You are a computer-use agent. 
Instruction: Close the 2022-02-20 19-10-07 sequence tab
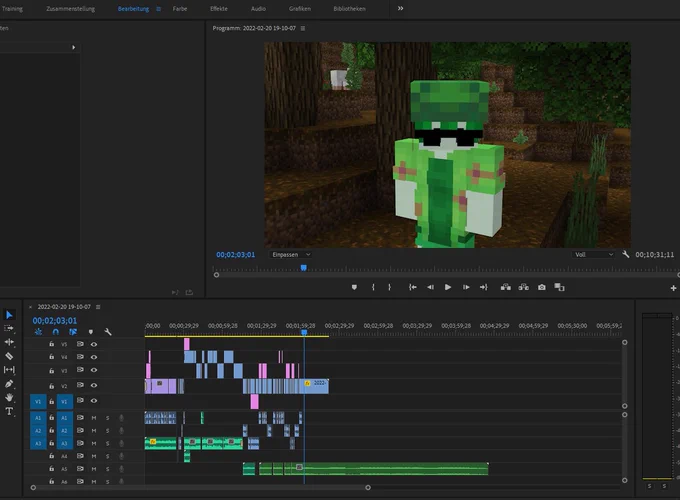click(x=30, y=307)
